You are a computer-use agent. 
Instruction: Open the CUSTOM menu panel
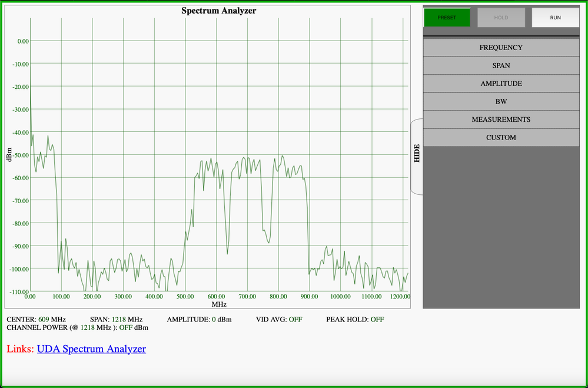500,137
